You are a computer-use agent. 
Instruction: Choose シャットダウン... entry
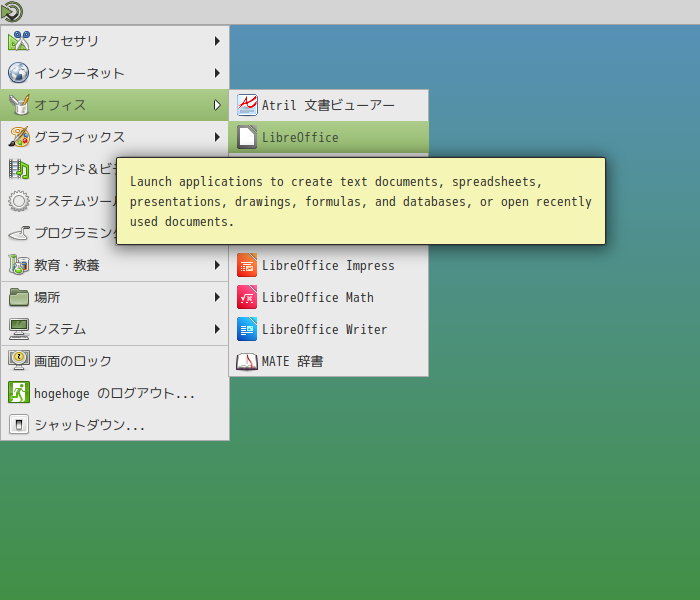115,425
